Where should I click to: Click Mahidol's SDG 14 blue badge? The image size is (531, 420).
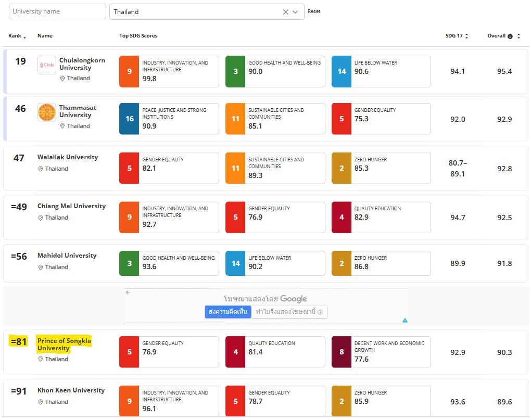coord(235,263)
